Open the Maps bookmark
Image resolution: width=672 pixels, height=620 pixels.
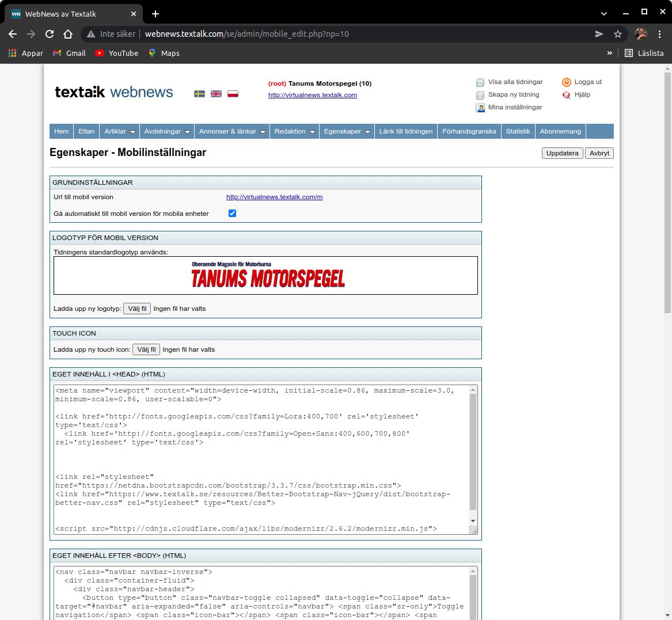(164, 53)
